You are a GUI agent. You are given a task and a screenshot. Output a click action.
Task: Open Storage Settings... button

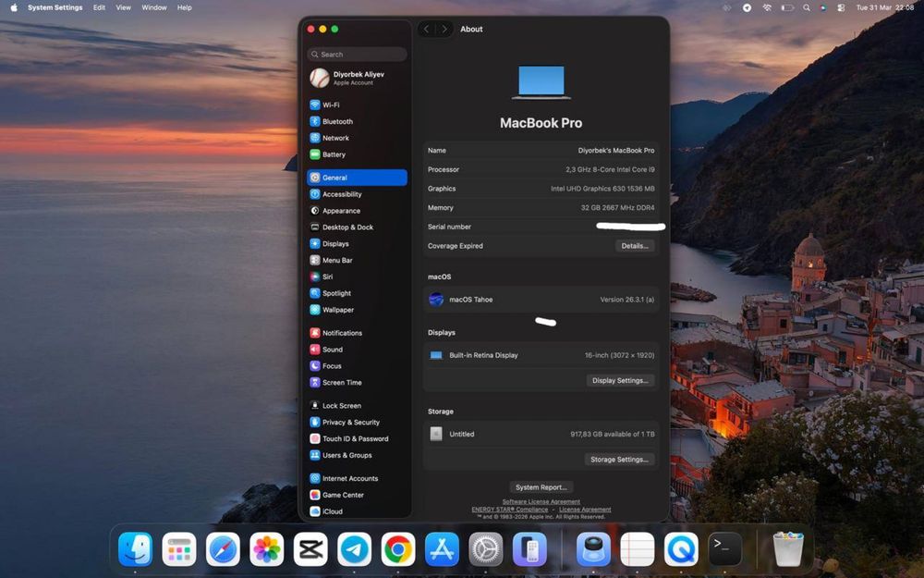click(619, 460)
